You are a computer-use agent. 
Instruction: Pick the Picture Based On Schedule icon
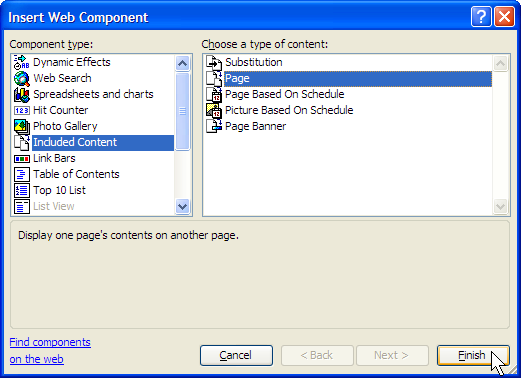click(x=214, y=110)
